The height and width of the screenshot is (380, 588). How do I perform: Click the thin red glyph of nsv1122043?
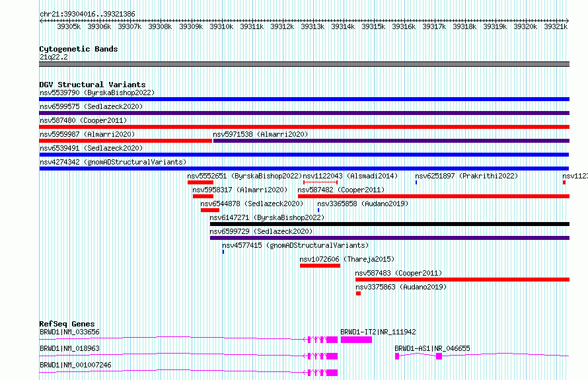320,182
